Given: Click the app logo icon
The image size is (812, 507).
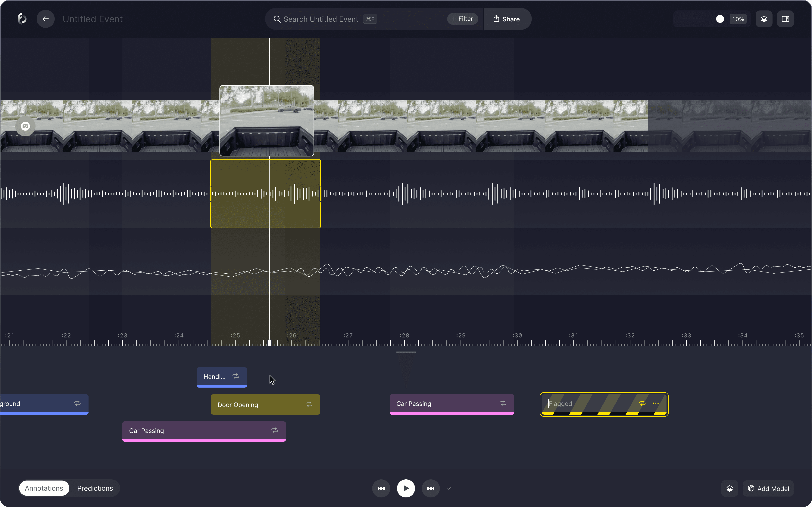Looking at the screenshot, I should point(22,19).
